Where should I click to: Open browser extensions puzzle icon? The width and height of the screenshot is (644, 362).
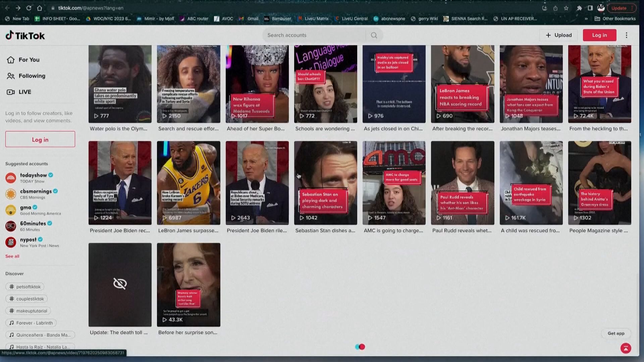[x=579, y=8]
